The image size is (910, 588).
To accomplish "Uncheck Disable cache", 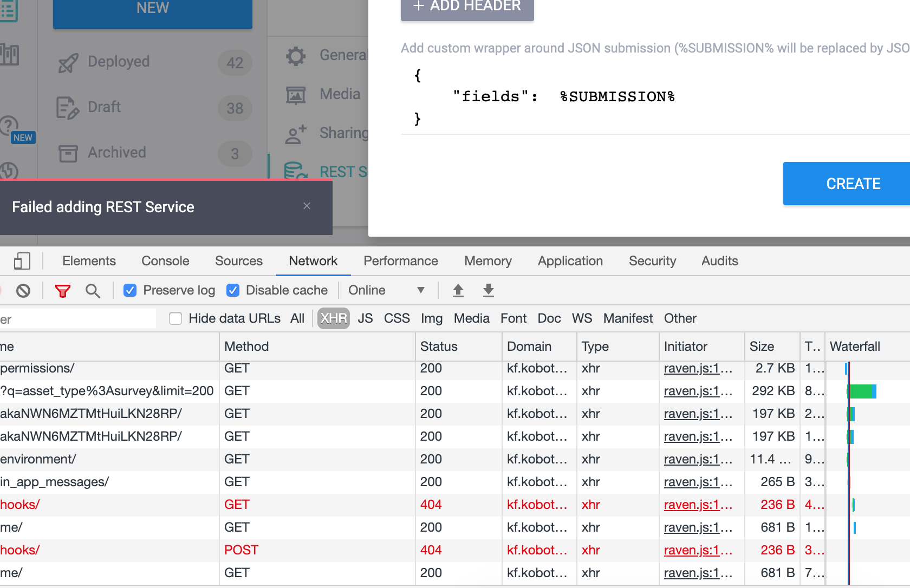I will pos(232,290).
